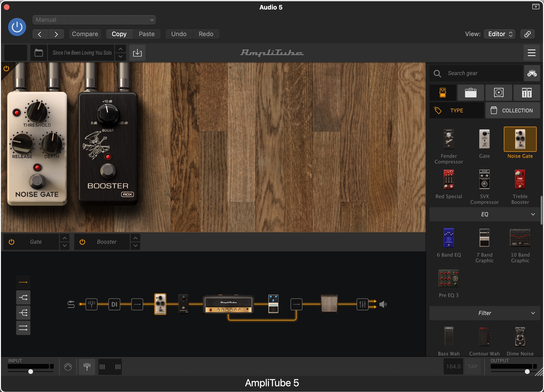Collapse the EQ category section
The image size is (544, 392).
click(x=485, y=214)
